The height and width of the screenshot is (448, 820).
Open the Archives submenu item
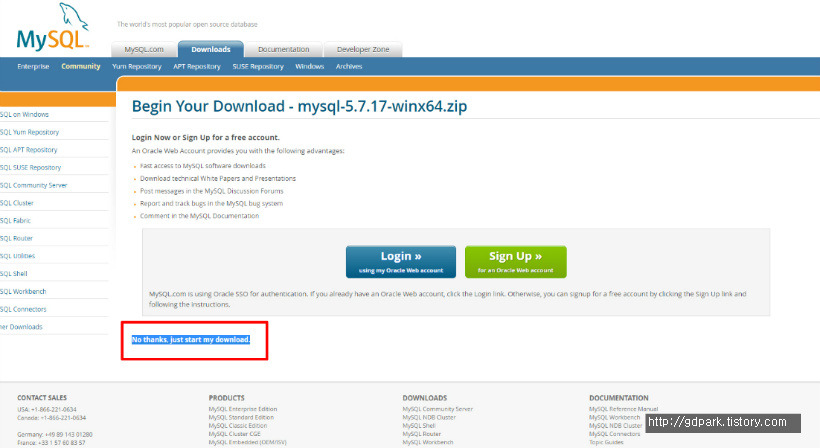pyautogui.click(x=349, y=66)
